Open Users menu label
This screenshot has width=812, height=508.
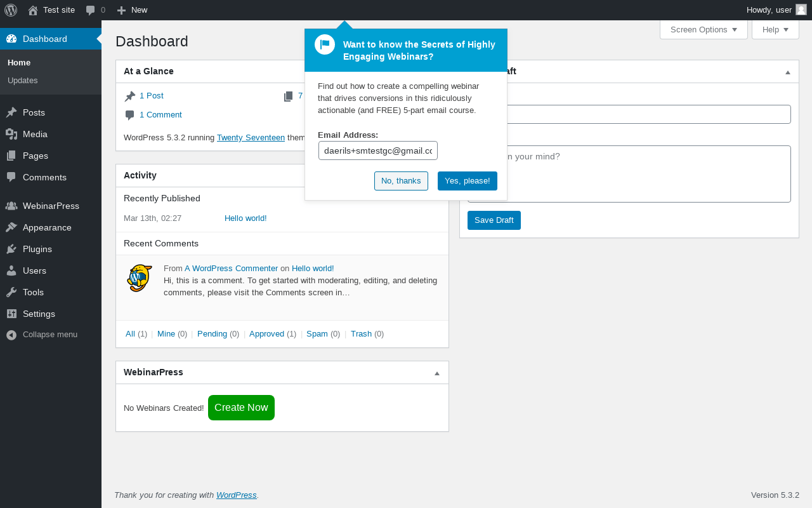coord(34,271)
